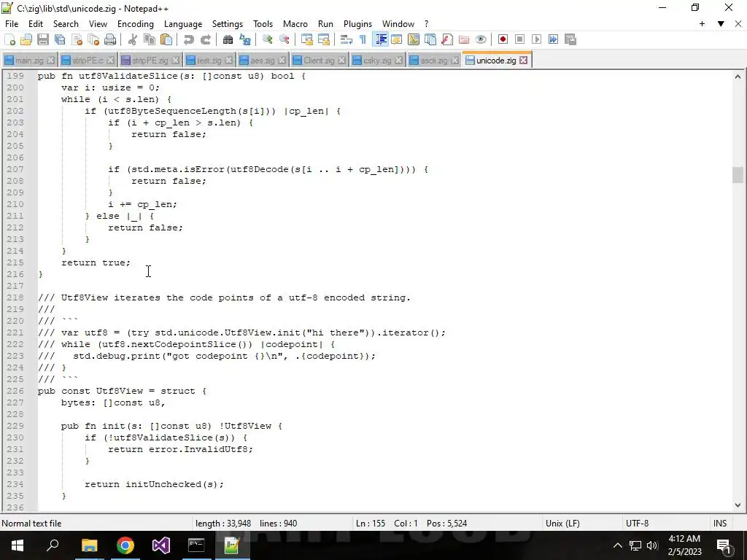Save the current recorded macro icon
Screen dimensions: 747x560
570,39
